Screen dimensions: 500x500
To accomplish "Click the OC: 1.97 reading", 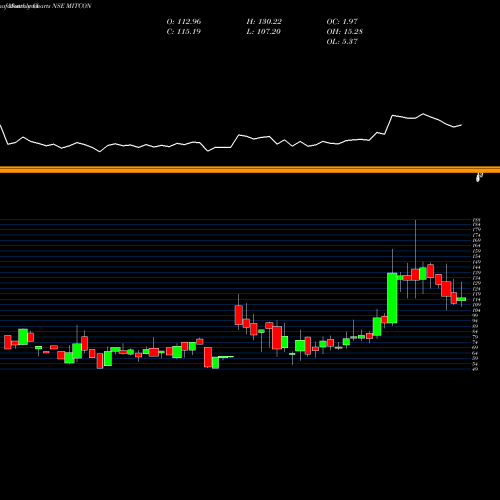I will pos(342,22).
